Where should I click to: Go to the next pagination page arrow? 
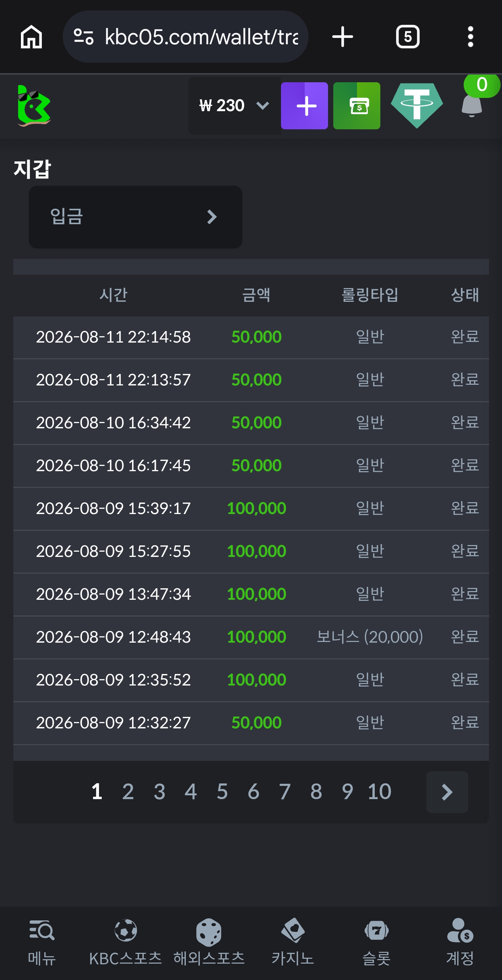tap(447, 792)
